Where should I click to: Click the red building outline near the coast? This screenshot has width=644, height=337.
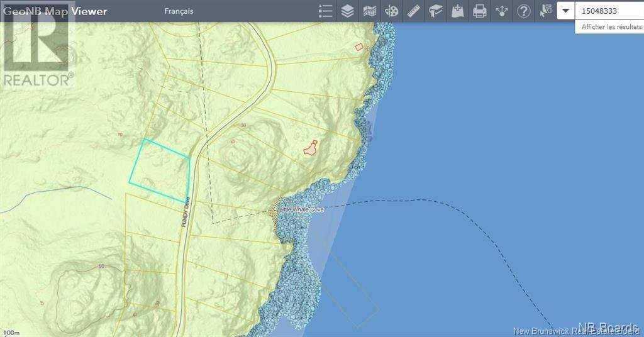[309, 148]
